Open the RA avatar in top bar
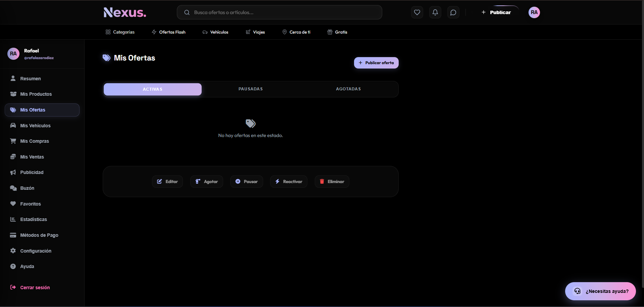 click(x=534, y=12)
